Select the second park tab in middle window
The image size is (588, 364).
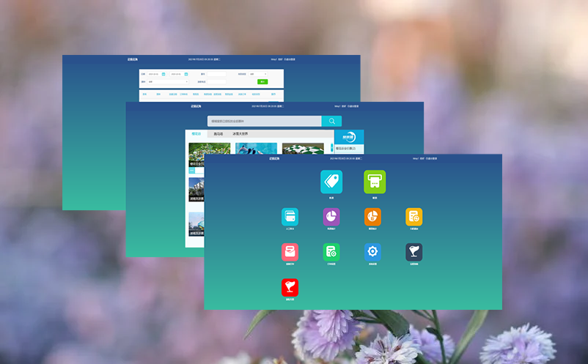(218, 134)
